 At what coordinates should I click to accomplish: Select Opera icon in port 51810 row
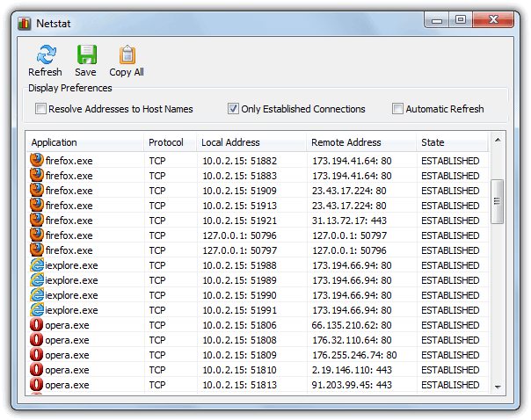click(x=37, y=369)
